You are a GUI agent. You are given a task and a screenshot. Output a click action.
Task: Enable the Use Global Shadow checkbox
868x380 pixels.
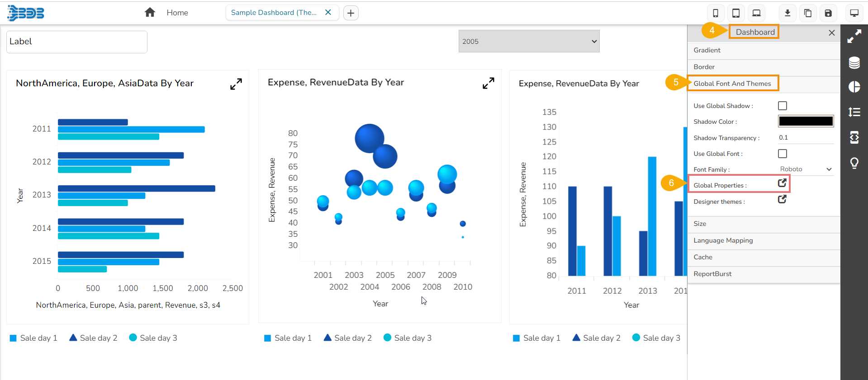click(x=783, y=106)
